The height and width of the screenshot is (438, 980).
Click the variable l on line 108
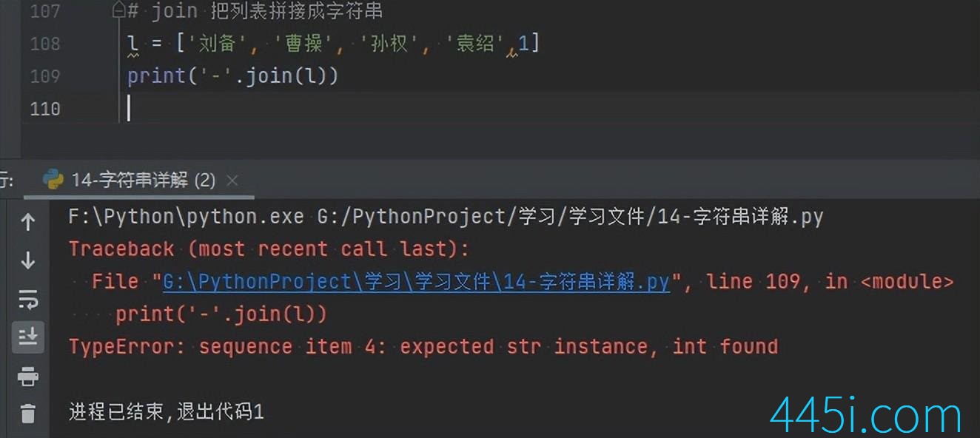point(132,44)
